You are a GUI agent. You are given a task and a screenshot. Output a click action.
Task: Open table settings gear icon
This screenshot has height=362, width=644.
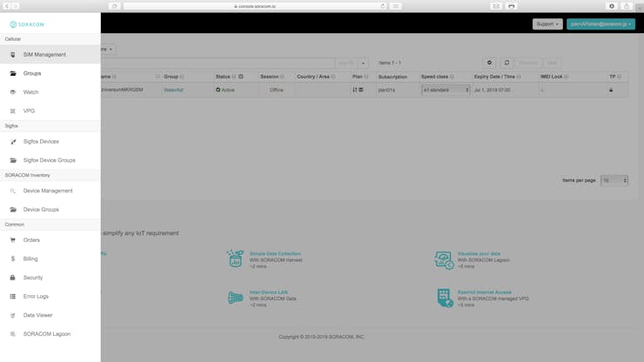(x=489, y=63)
